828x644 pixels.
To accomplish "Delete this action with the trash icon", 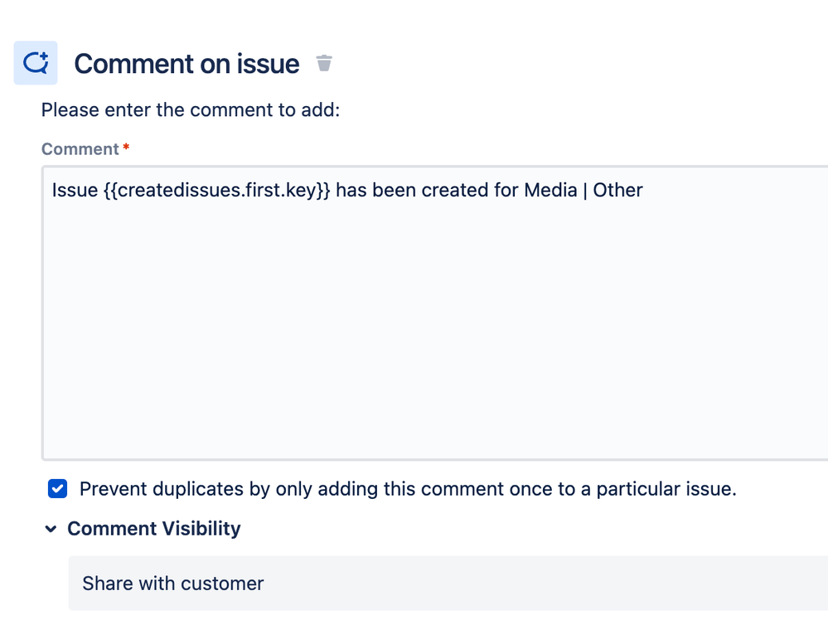I will coord(324,63).
